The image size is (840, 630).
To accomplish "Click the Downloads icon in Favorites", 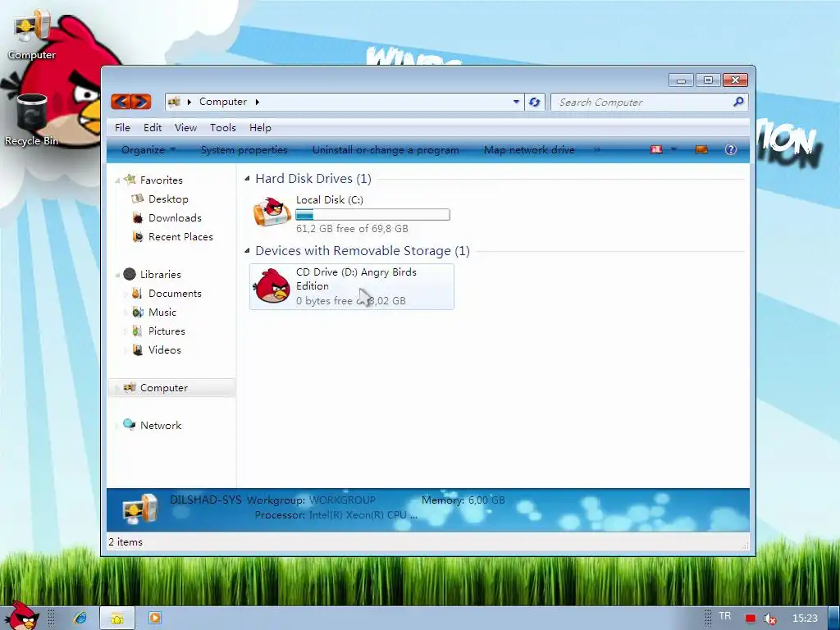I will [138, 218].
